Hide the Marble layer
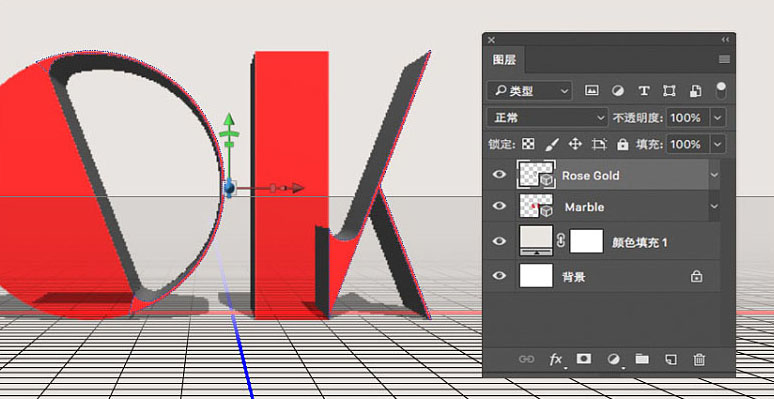The width and height of the screenshot is (774, 399). pyautogui.click(x=500, y=205)
